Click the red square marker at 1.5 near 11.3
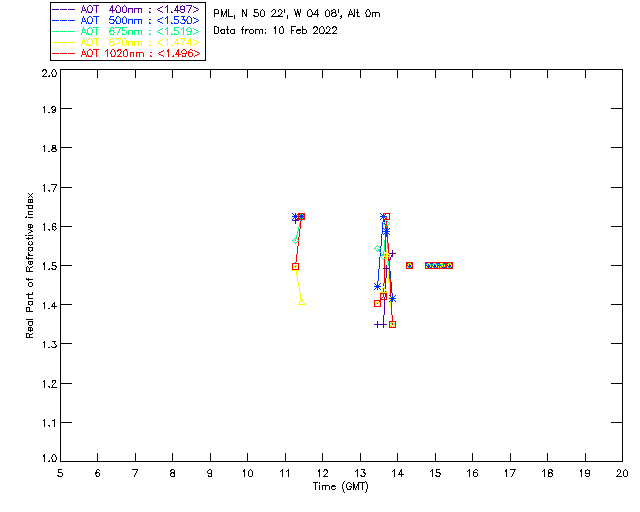 [x=296, y=267]
